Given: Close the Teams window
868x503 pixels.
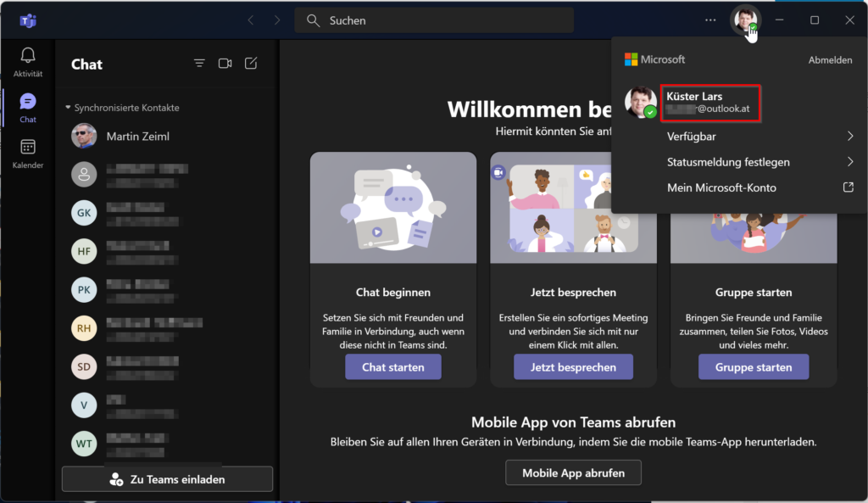Looking at the screenshot, I should tap(849, 20).
